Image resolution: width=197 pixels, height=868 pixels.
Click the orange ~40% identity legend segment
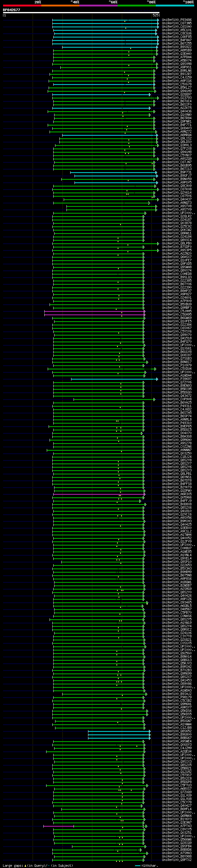pyautogui.click(x=60, y=6)
